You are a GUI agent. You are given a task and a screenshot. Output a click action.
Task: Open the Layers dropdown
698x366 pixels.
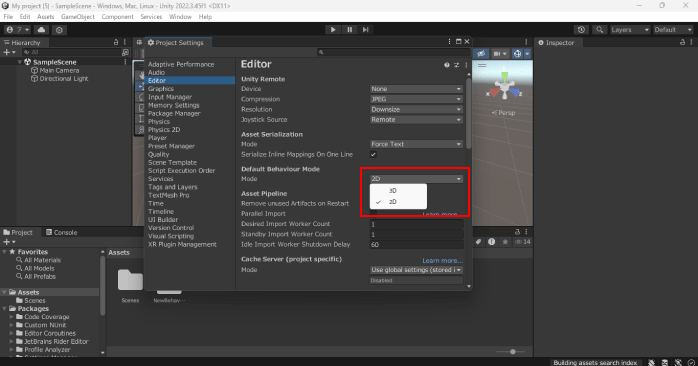coord(630,29)
